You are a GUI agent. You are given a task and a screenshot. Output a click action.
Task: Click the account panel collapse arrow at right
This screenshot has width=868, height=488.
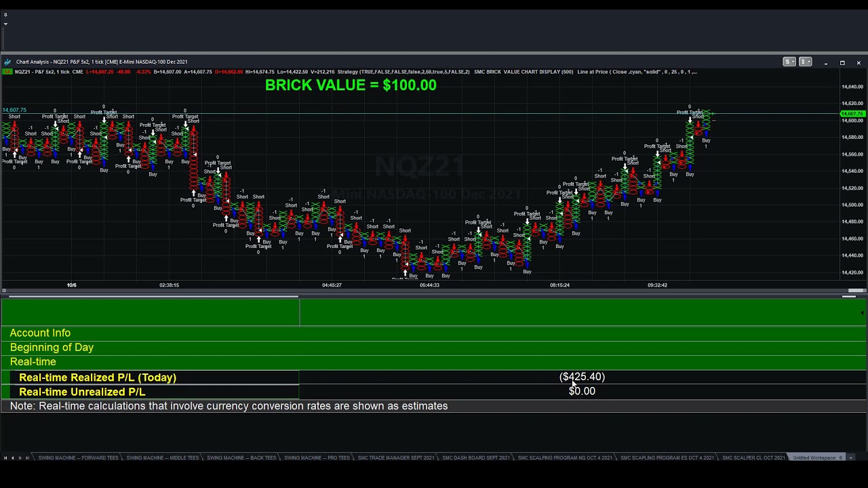tap(862, 313)
